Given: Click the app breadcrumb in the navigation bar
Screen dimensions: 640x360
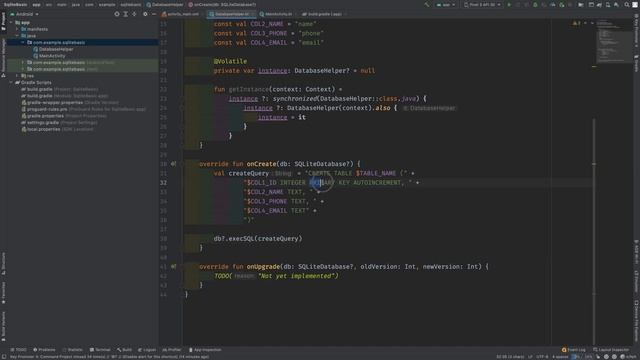Looking at the screenshot, I should click(x=36, y=4).
